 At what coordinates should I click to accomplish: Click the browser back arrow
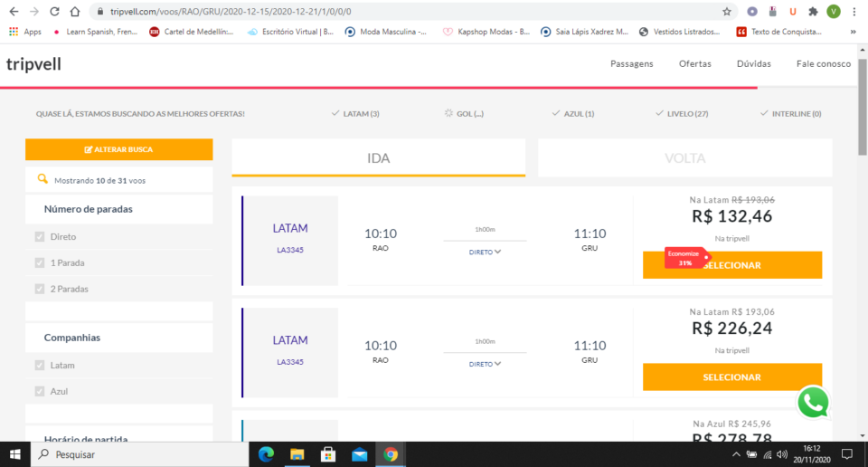[14, 12]
